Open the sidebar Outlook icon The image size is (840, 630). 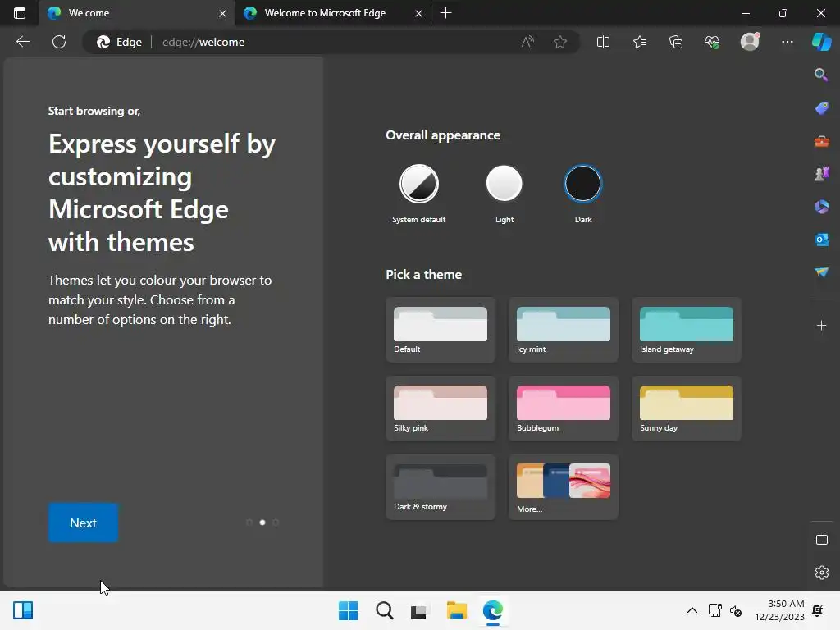821,240
